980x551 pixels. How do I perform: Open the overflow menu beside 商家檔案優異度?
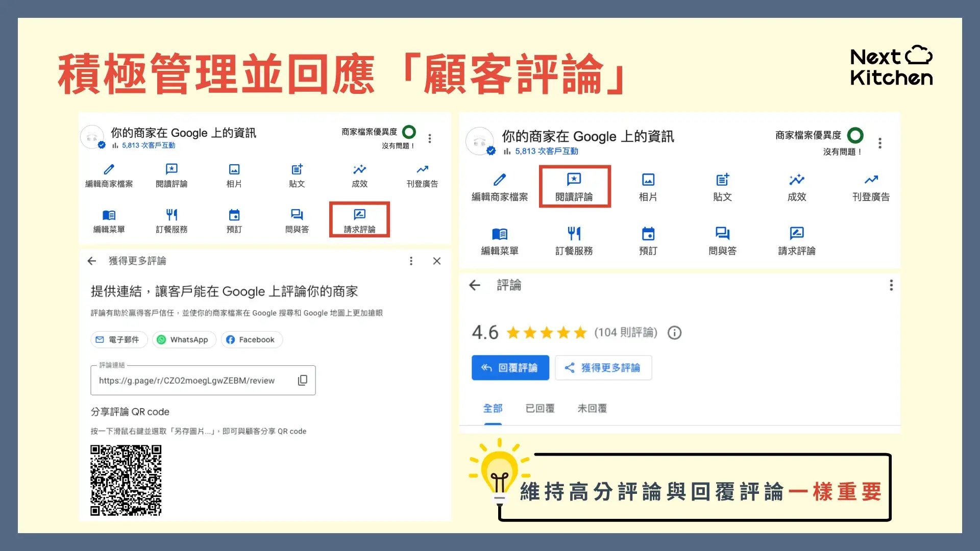[430, 138]
